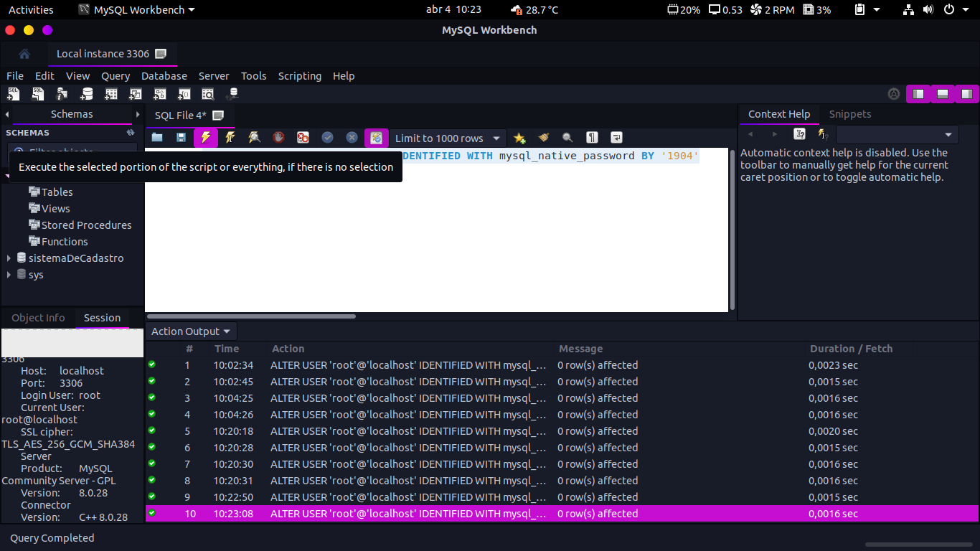Screen dimensions: 980x551
Task: Select the Local instance 3306 connection tab
Action: [x=111, y=54]
